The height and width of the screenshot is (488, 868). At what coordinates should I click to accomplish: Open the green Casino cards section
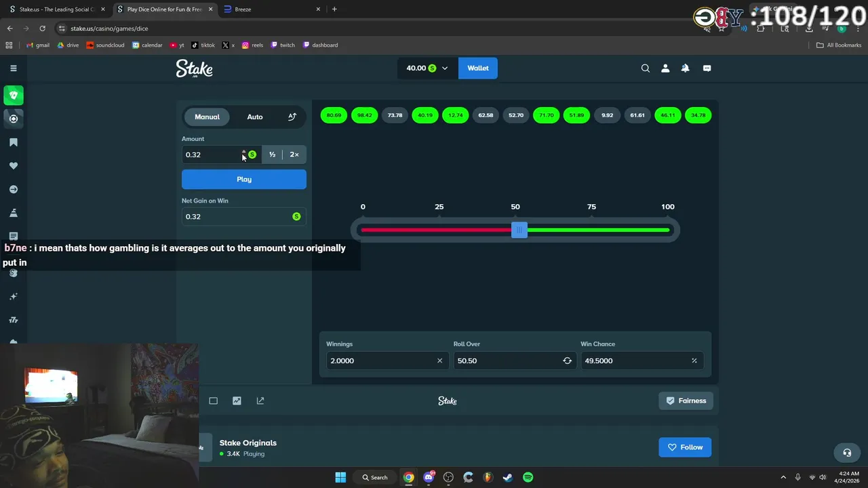coord(14,96)
